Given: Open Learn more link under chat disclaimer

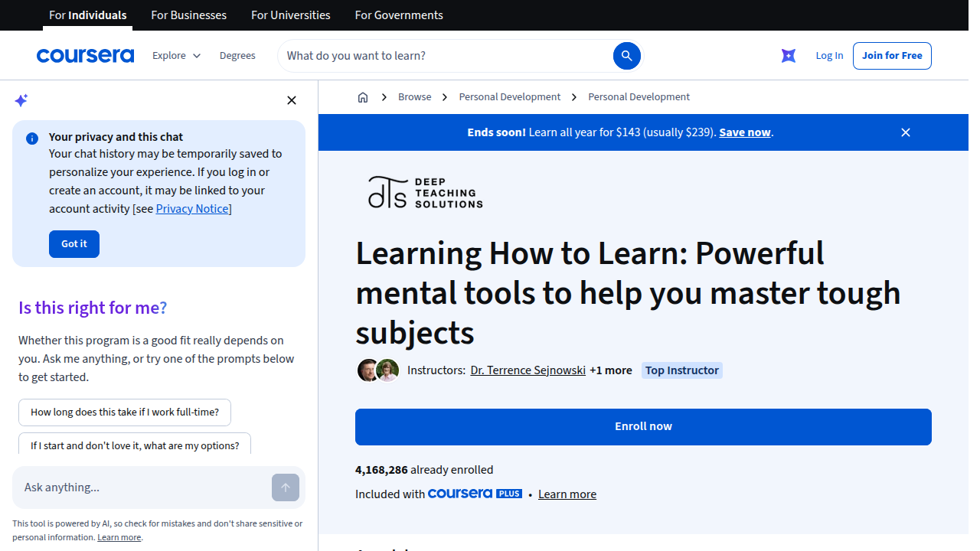Looking at the screenshot, I should coord(119,537).
